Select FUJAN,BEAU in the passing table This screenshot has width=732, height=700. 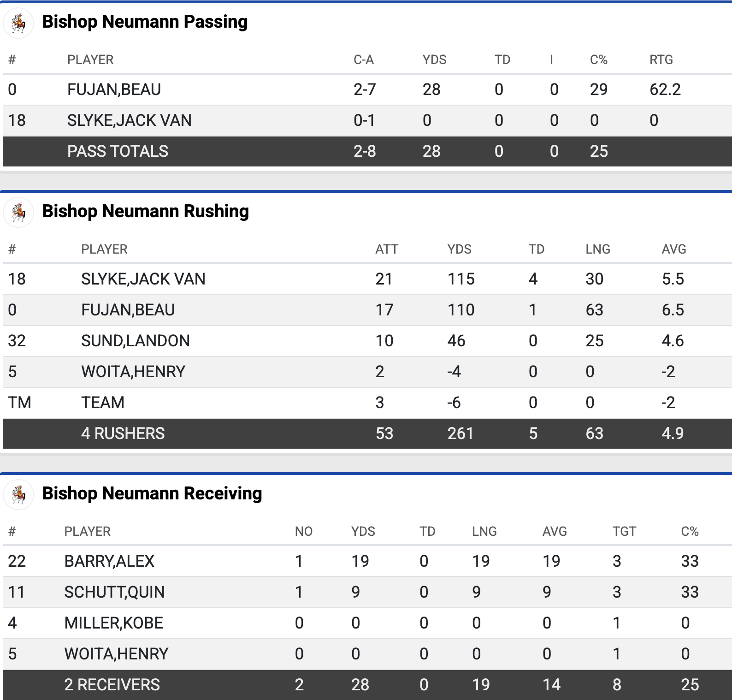click(x=114, y=89)
